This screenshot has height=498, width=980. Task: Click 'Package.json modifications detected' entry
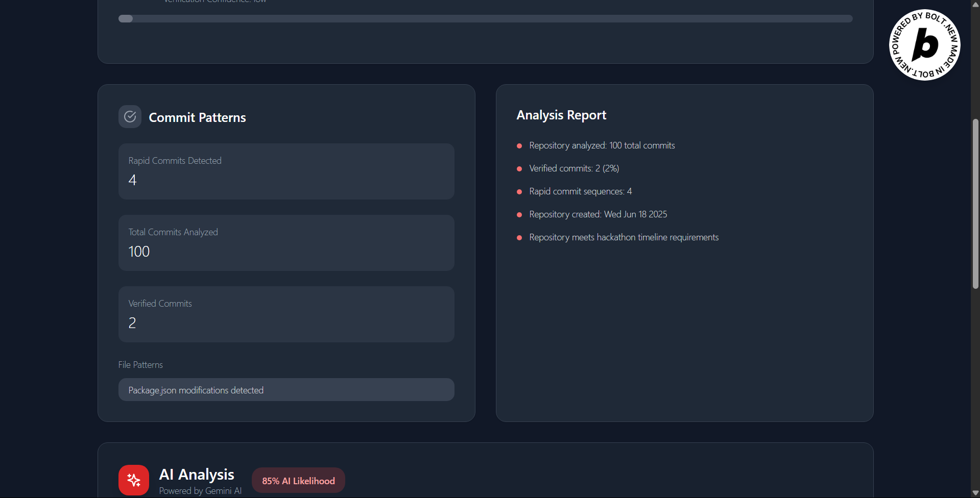[x=286, y=390]
